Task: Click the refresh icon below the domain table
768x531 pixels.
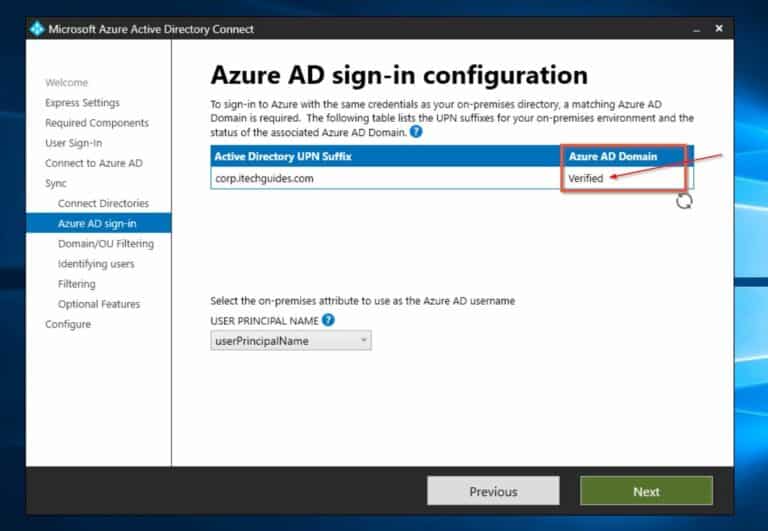Action: tap(684, 201)
